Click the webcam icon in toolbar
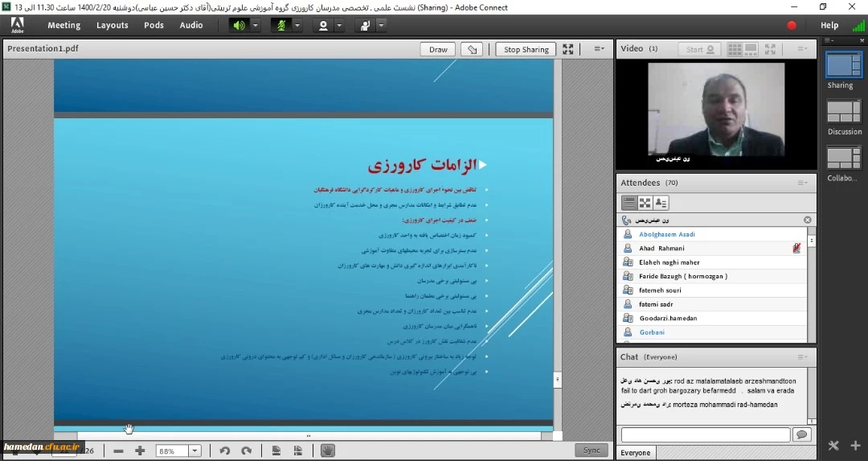The height and width of the screenshot is (461, 868). coord(323,26)
